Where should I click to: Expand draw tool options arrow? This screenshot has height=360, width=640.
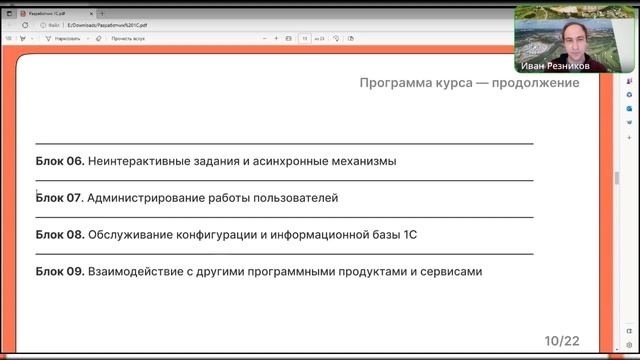tap(88, 38)
